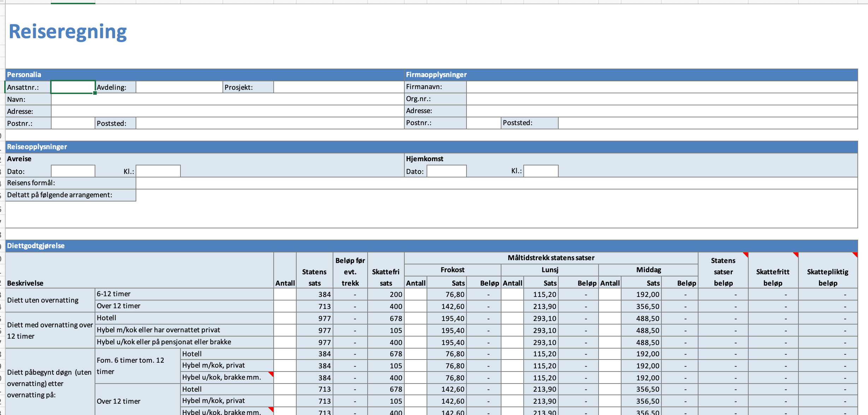Click the Firmanavn input field

click(661, 87)
